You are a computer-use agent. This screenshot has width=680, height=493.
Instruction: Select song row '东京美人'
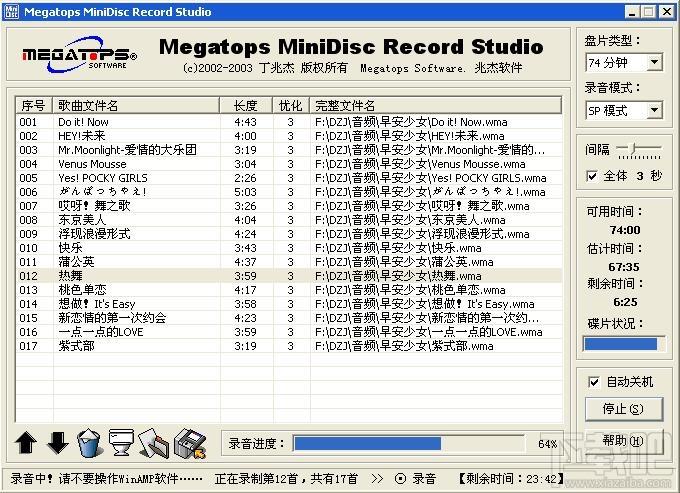(289, 220)
